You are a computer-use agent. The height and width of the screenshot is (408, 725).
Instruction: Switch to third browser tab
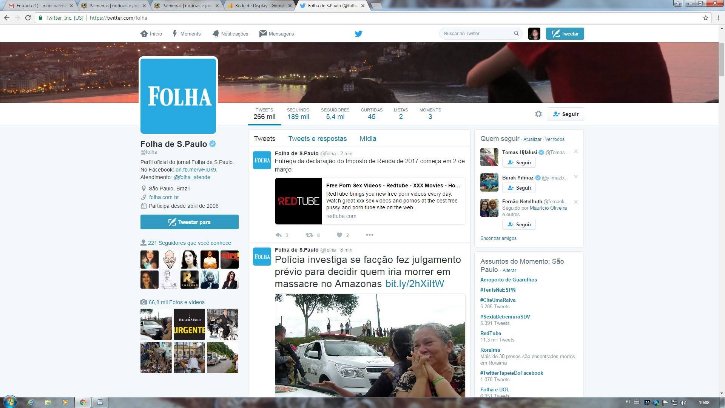tap(187, 6)
